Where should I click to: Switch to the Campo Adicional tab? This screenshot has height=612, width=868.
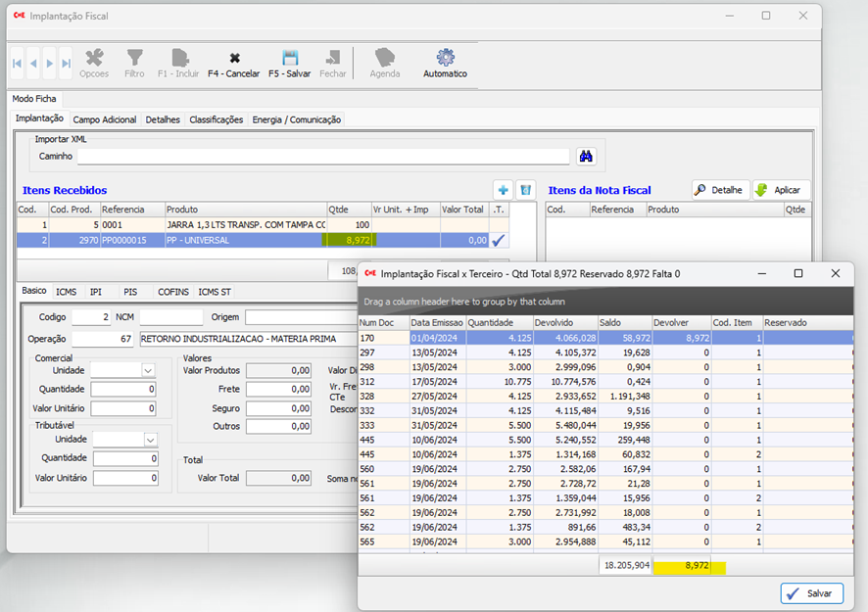(x=105, y=119)
